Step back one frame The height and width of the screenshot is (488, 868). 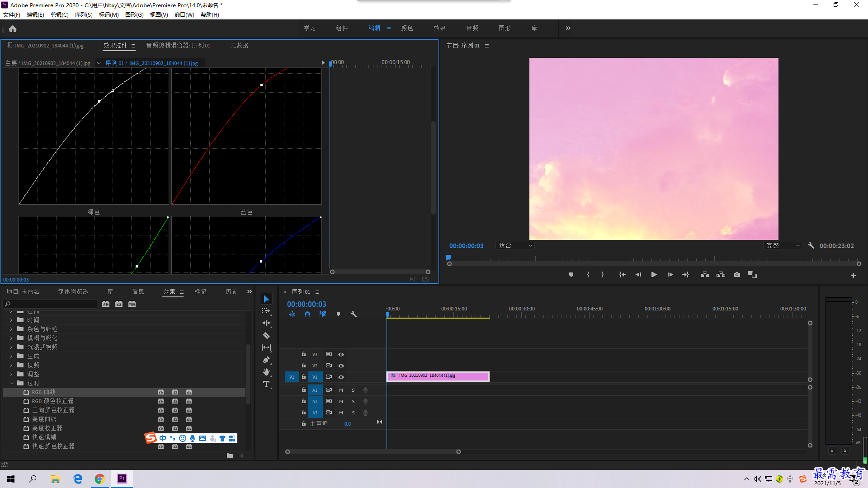[x=638, y=275]
